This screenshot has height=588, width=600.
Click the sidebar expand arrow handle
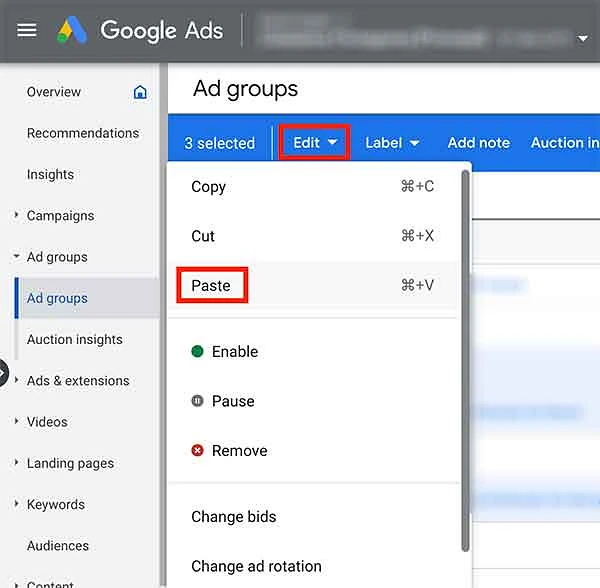pyautogui.click(x=3, y=373)
